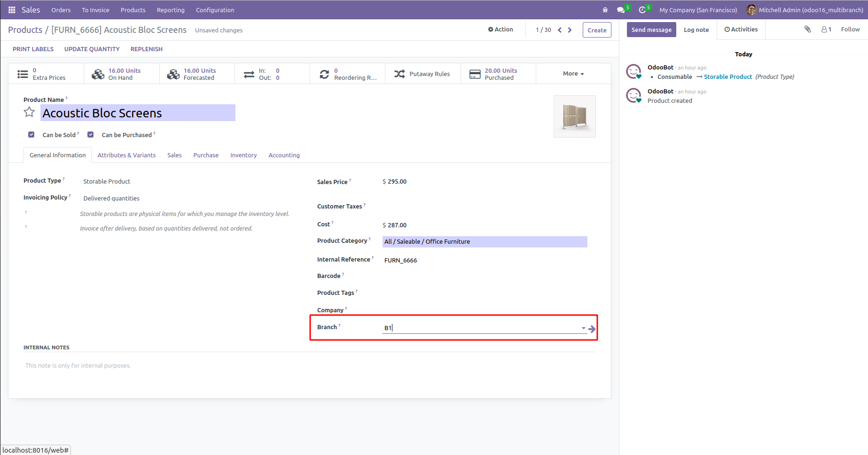The width and height of the screenshot is (868, 455).
Task: Open the Action gear menu
Action: (500, 30)
